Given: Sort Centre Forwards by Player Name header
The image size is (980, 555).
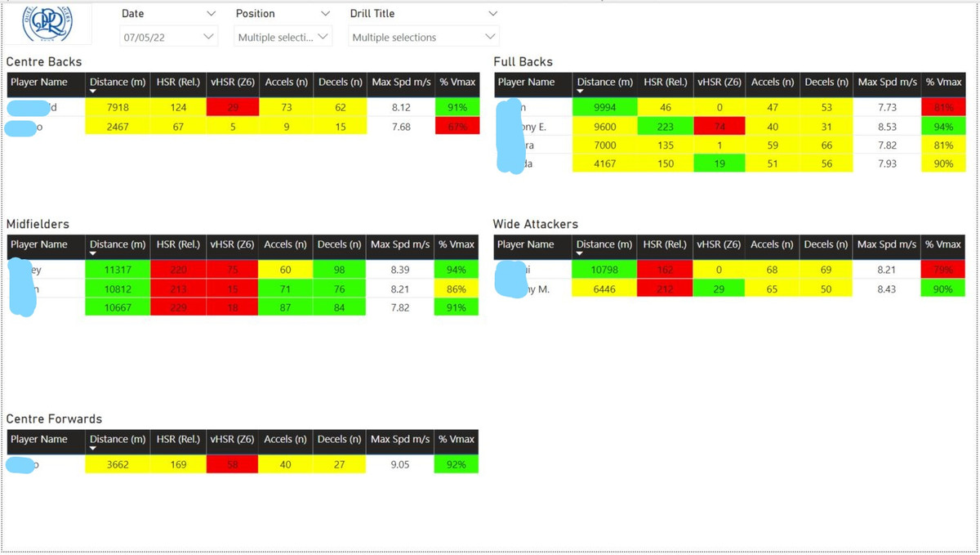Looking at the screenshot, I should click(39, 440).
